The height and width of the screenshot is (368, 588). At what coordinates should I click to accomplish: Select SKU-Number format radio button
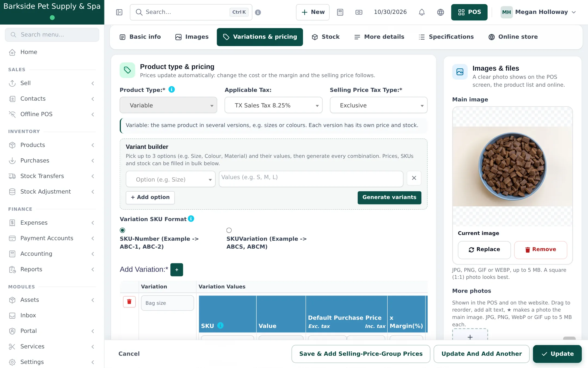tap(122, 230)
